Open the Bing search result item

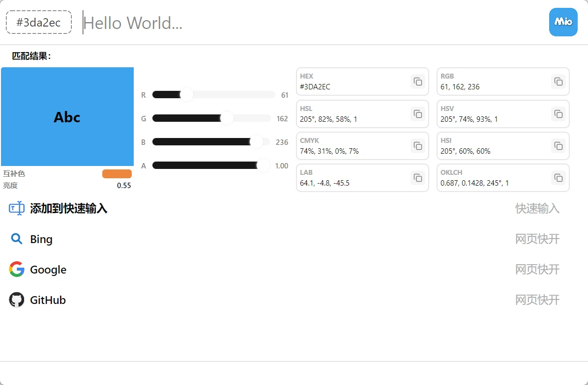(41, 239)
